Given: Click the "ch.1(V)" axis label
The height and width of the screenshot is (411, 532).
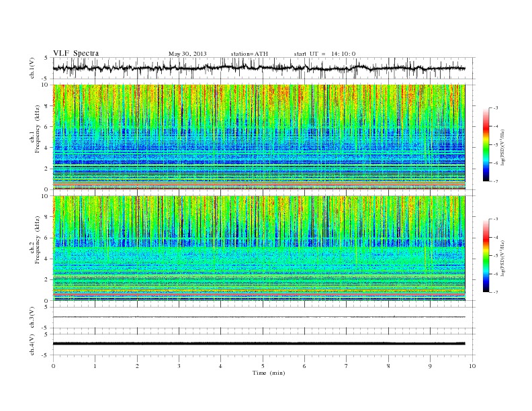Looking at the screenshot, I should [32, 68].
